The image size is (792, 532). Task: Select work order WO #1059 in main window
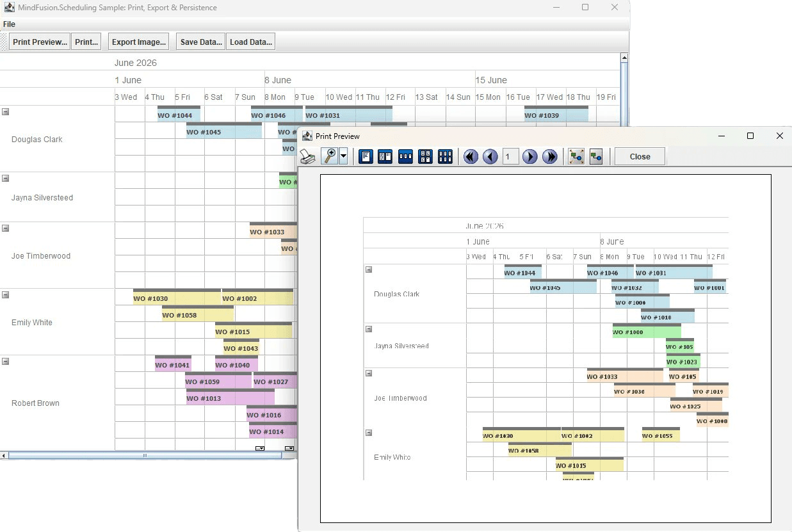pos(218,382)
